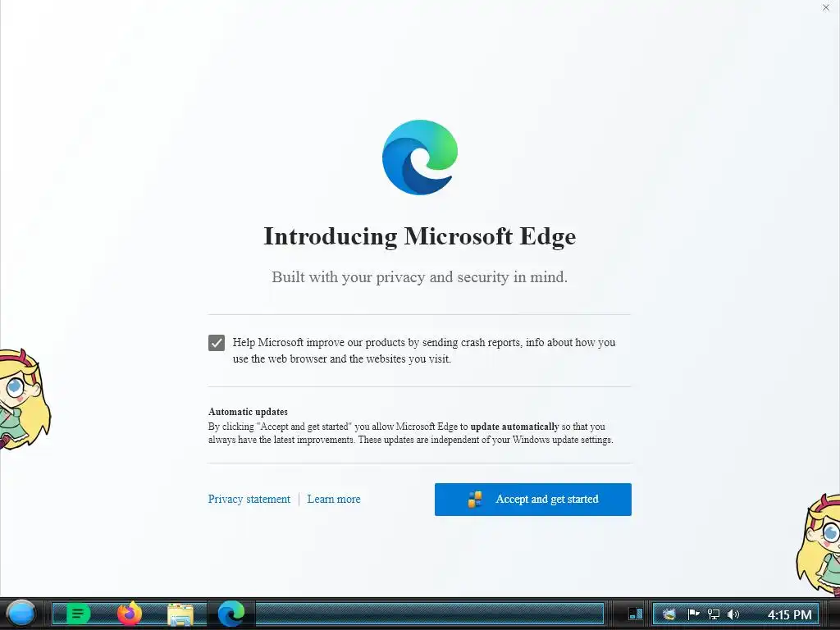Open the Privacy statement link
Image resolution: width=840 pixels, height=630 pixels.
tap(249, 500)
